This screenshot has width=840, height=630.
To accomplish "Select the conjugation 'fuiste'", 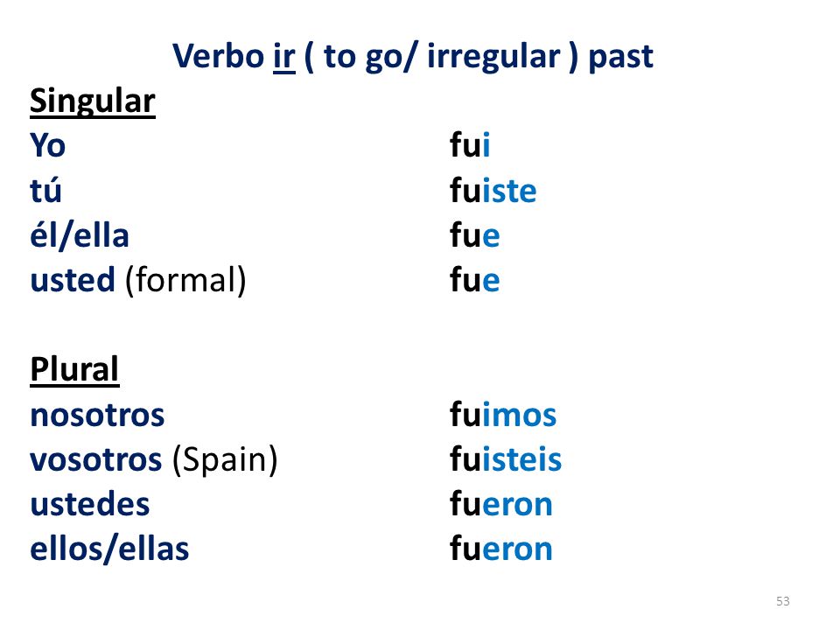I will click(x=493, y=190).
